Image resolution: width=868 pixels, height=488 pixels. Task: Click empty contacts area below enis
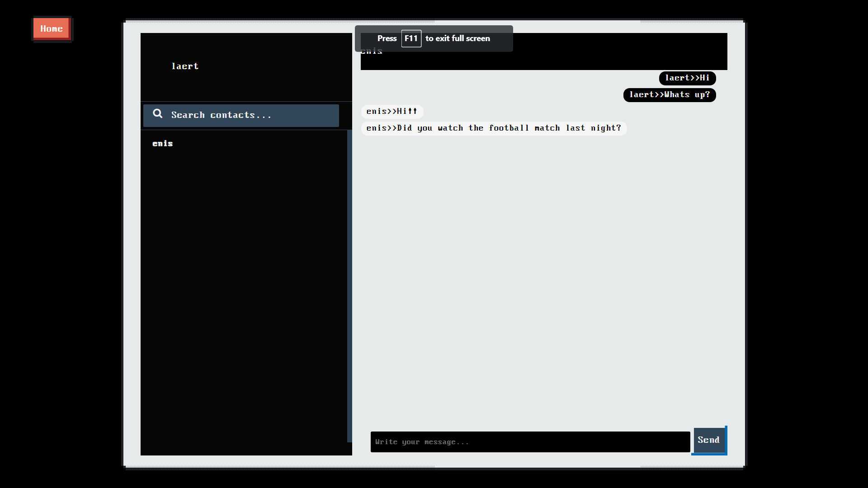pos(244,294)
